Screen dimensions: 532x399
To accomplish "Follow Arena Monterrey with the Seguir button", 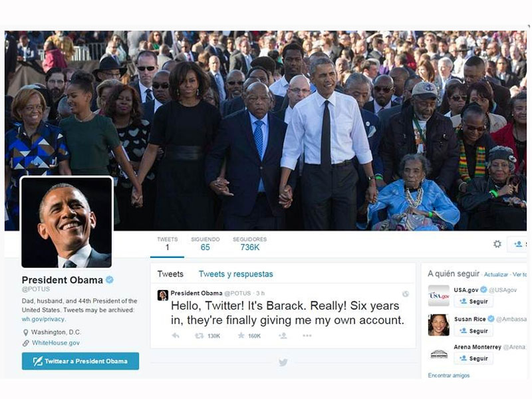I will [x=473, y=358].
